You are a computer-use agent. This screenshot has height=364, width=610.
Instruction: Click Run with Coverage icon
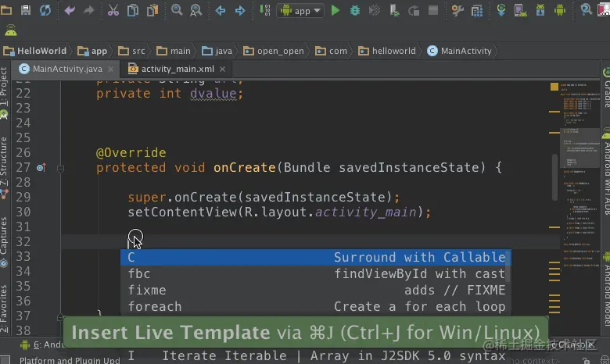[375, 10]
